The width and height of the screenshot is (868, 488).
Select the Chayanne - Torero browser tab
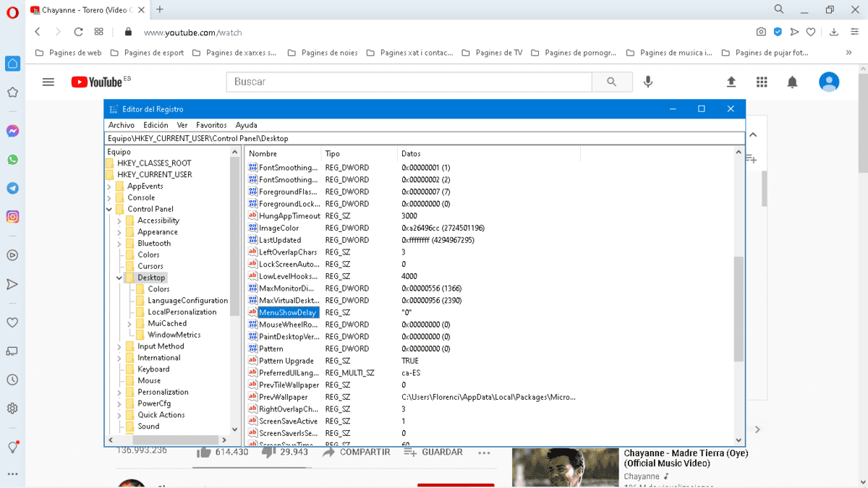88,9
